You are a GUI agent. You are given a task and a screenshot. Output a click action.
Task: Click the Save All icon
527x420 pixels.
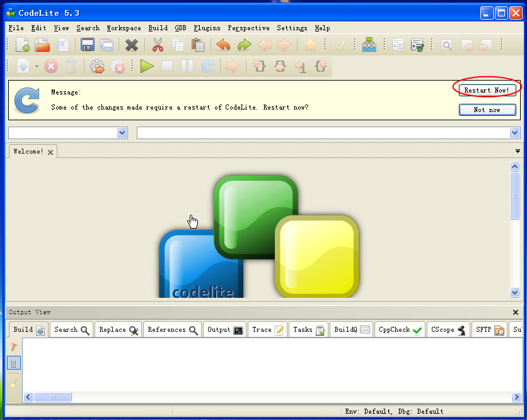tap(107, 45)
